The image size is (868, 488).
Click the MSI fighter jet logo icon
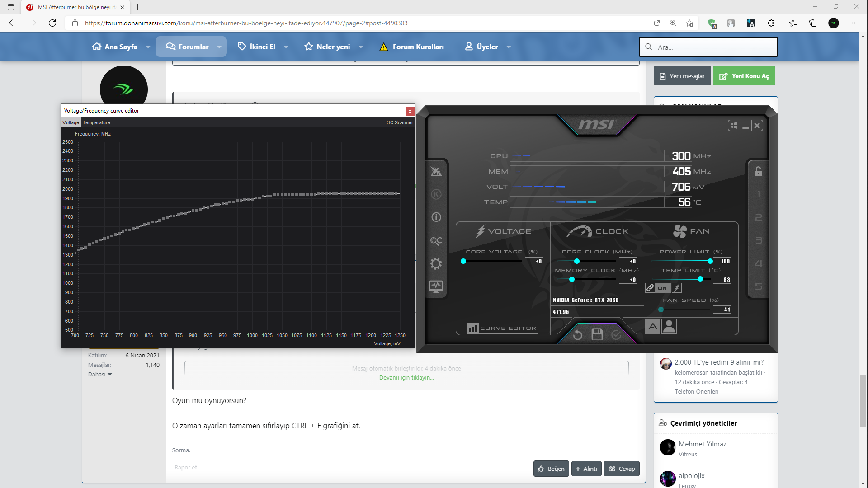(x=436, y=171)
